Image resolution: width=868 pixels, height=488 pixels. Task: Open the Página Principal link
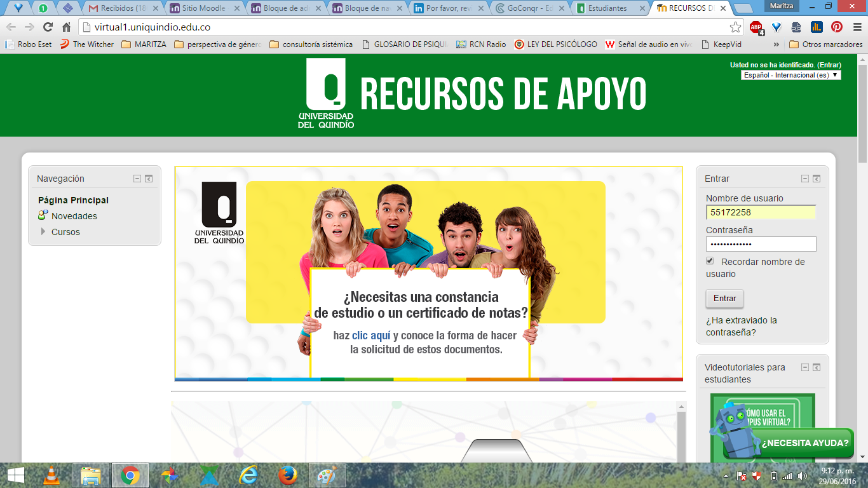tap(73, 200)
